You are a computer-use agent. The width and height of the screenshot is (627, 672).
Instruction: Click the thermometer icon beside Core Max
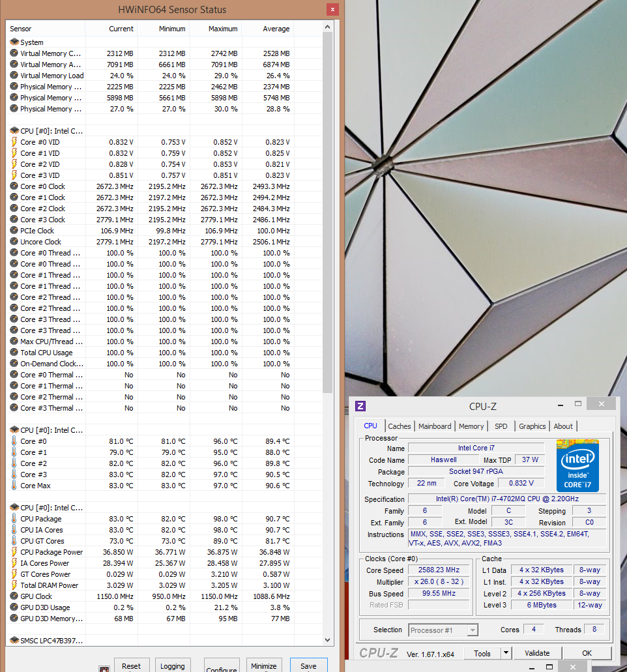(14, 486)
